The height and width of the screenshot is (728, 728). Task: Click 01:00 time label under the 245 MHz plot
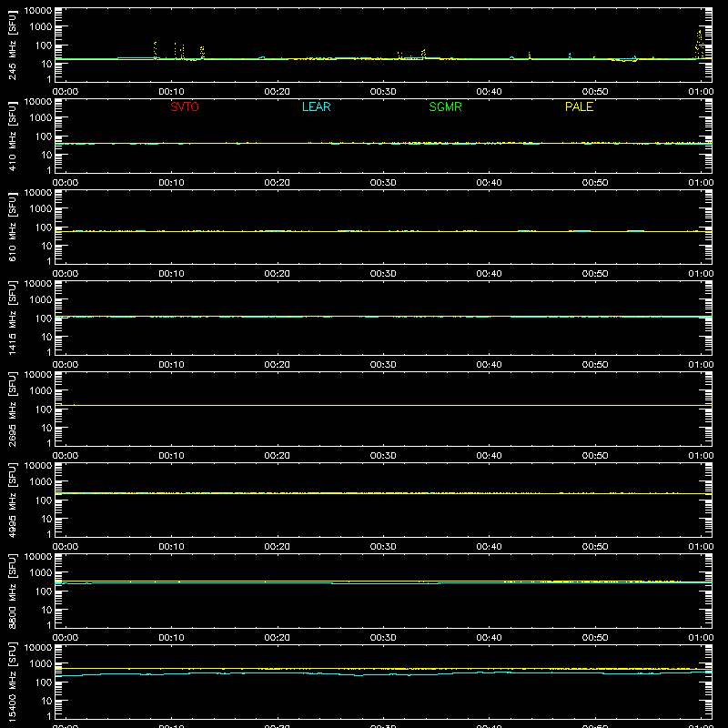tap(701, 92)
